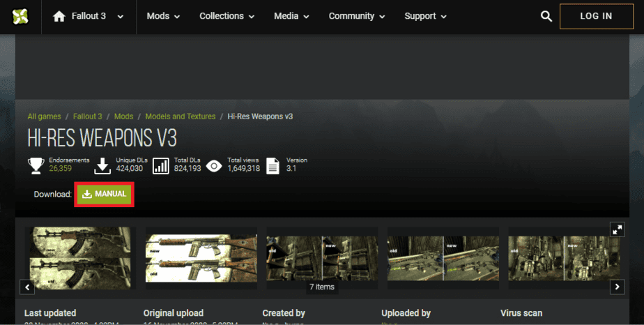Viewport: 644px width, 325px height.
Task: Open the Support menu
Action: [425, 16]
